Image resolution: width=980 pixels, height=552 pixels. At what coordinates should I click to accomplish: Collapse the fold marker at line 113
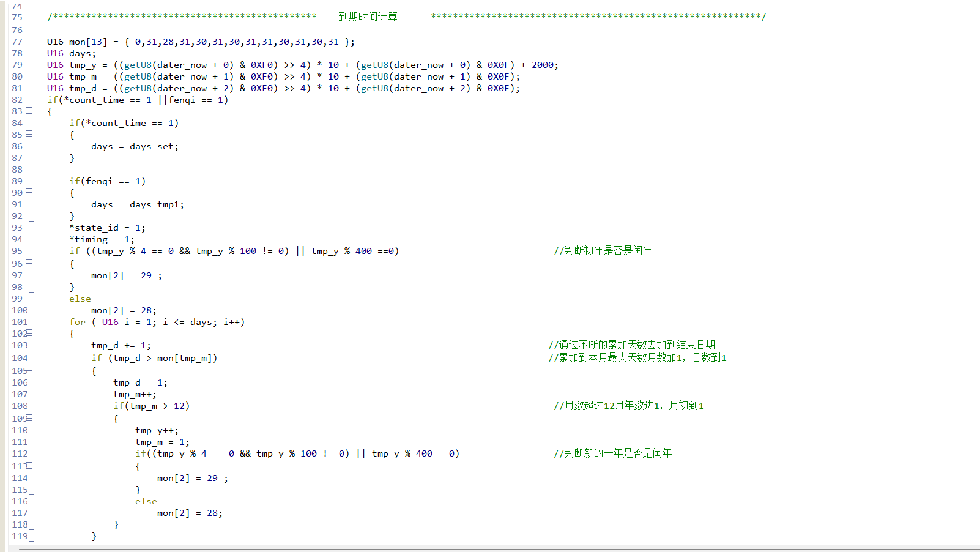click(29, 466)
